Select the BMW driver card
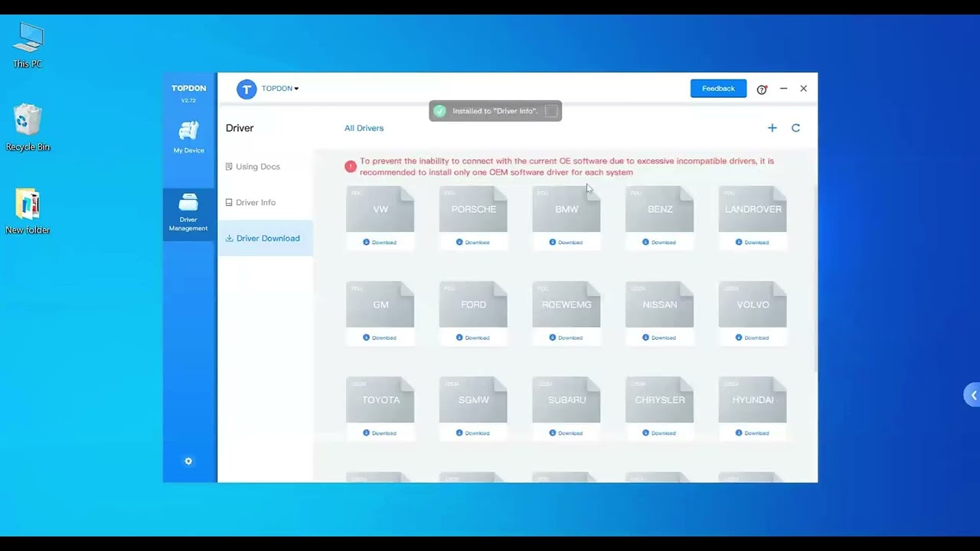Image resolution: width=980 pixels, height=551 pixels. click(x=567, y=209)
